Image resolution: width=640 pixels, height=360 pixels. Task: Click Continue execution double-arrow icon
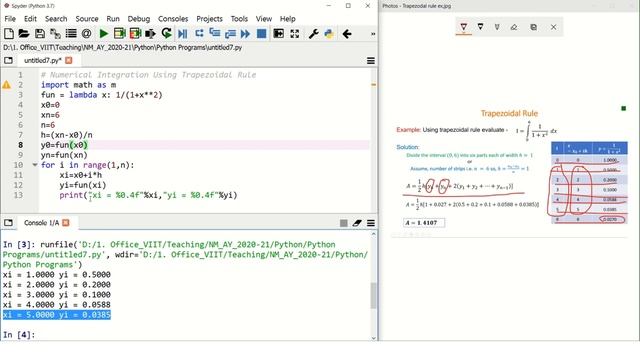[x=245, y=33]
